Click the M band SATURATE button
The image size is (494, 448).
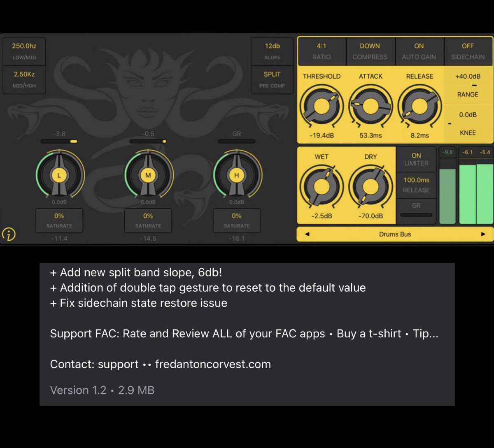[148, 220]
